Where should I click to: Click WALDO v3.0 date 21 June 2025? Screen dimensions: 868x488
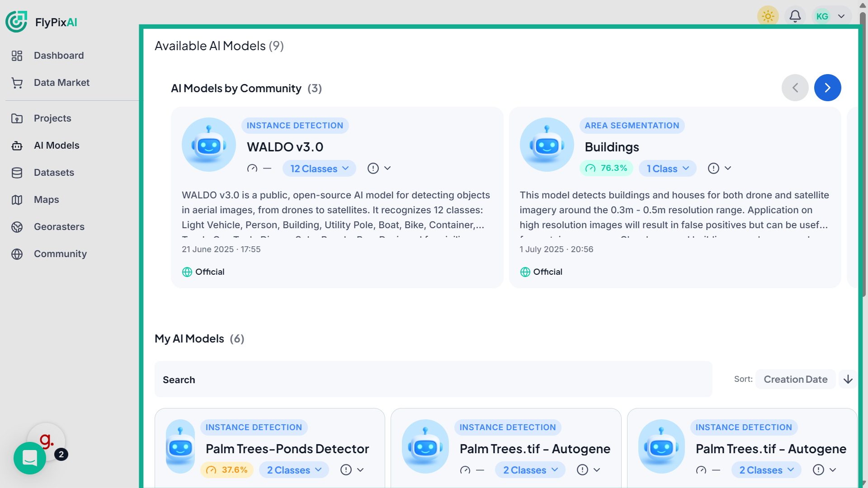coord(221,249)
